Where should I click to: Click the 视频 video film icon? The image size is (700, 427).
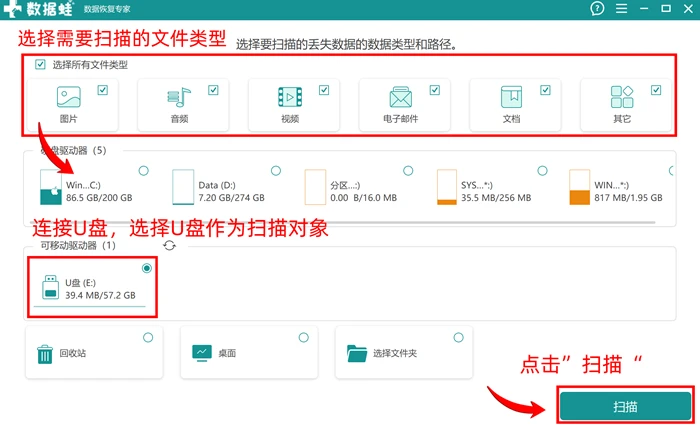coord(290,97)
